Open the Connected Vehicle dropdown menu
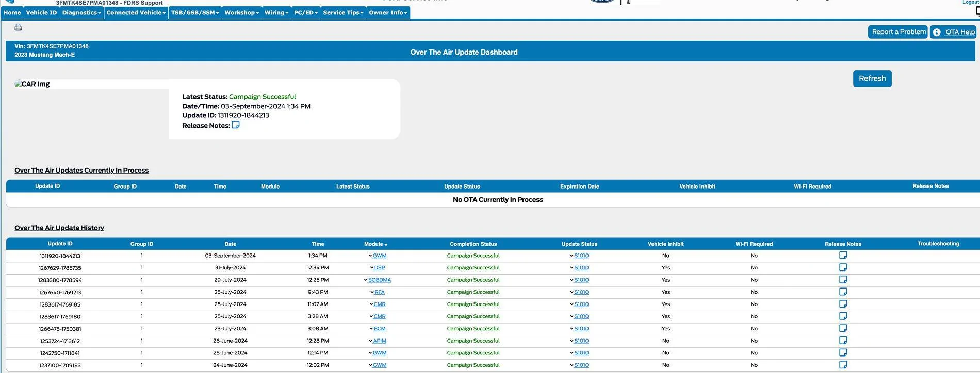980x373 pixels. coord(136,12)
